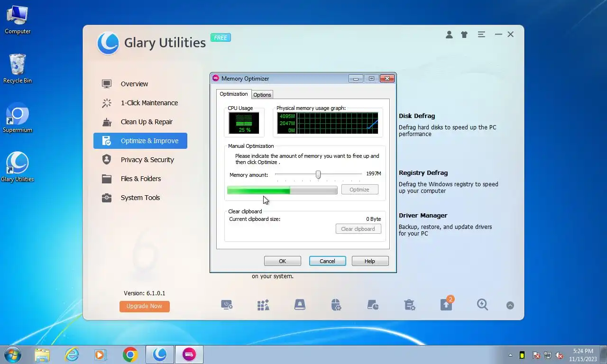Screen dimensions: 607x364
Task: Click the Windows Start button
Action: 12,355
